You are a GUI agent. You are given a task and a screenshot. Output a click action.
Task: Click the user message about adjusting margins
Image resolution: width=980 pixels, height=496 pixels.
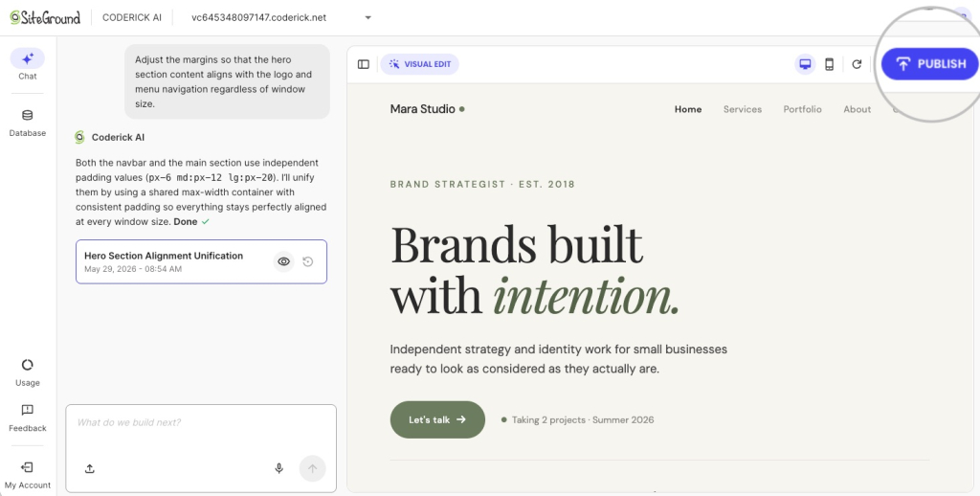(227, 81)
